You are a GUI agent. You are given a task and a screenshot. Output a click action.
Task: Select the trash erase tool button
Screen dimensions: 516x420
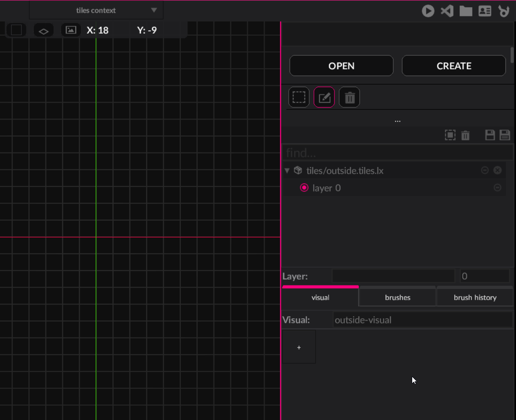click(x=349, y=98)
